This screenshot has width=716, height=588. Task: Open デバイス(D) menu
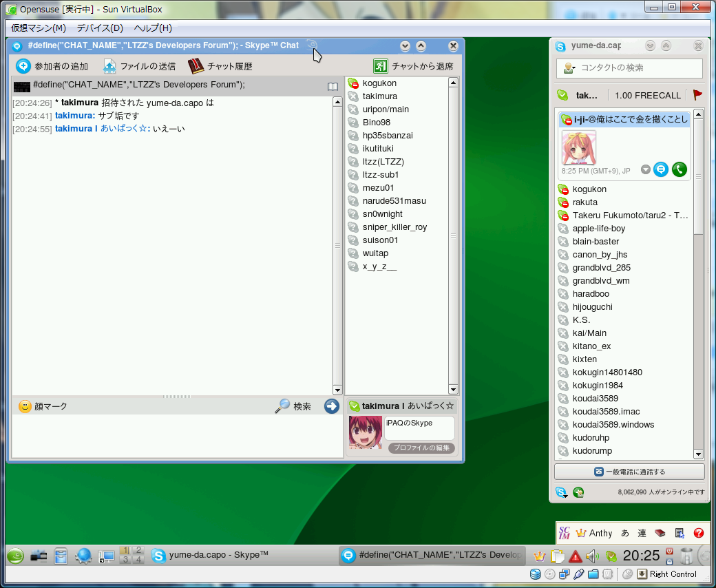(100, 28)
